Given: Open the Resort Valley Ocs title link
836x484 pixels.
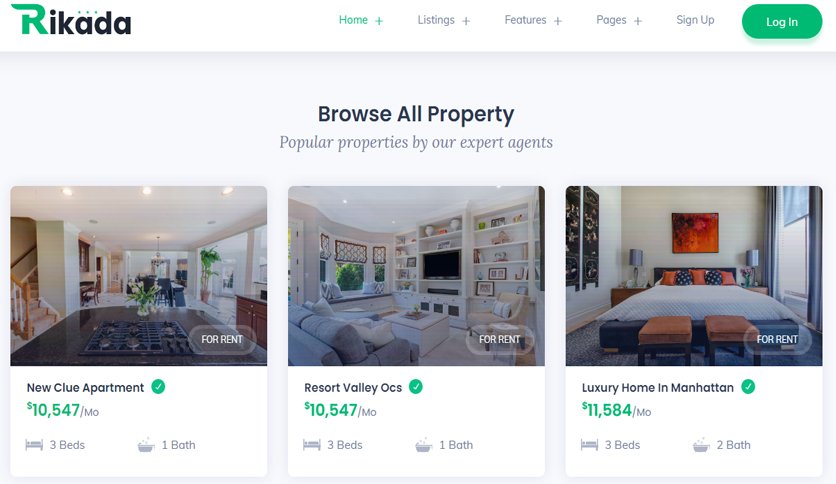Looking at the screenshot, I should (x=353, y=388).
